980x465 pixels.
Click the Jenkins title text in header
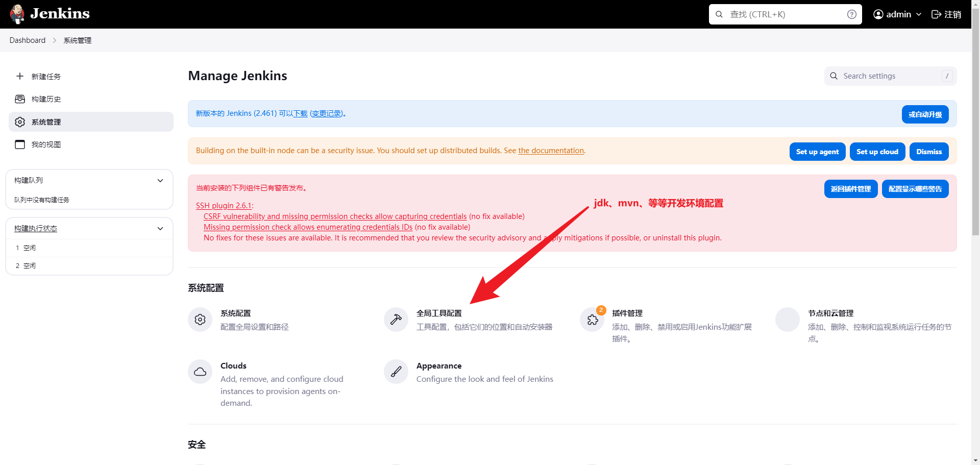point(60,14)
